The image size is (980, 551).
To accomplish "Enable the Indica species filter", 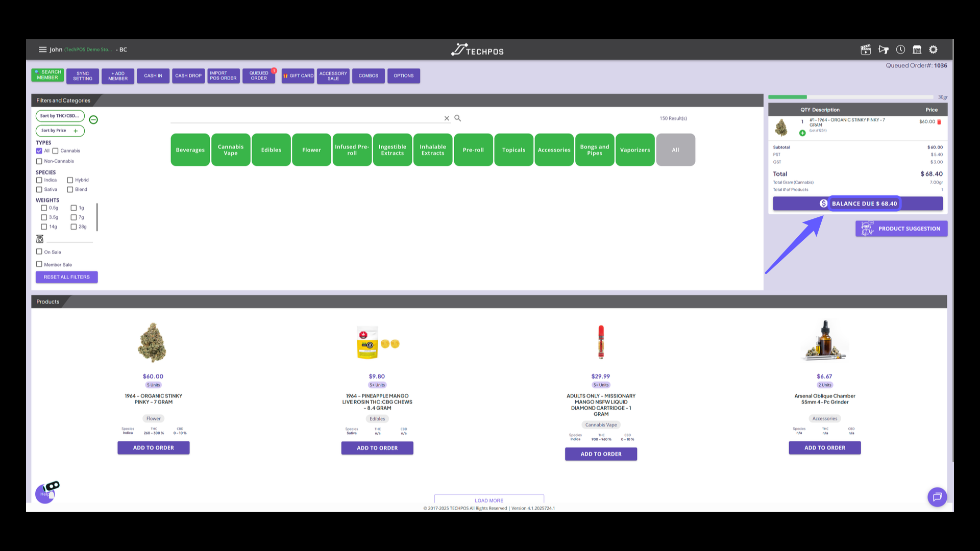I will 39,180.
